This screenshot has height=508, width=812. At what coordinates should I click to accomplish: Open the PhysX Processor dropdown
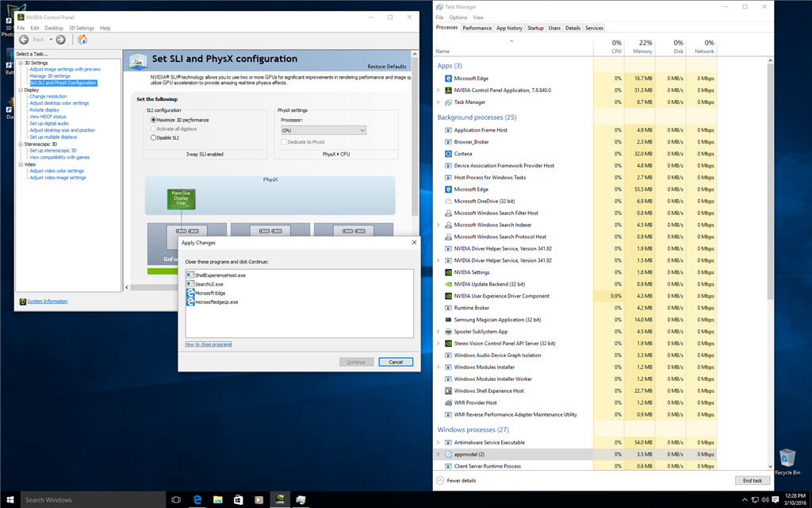point(324,130)
